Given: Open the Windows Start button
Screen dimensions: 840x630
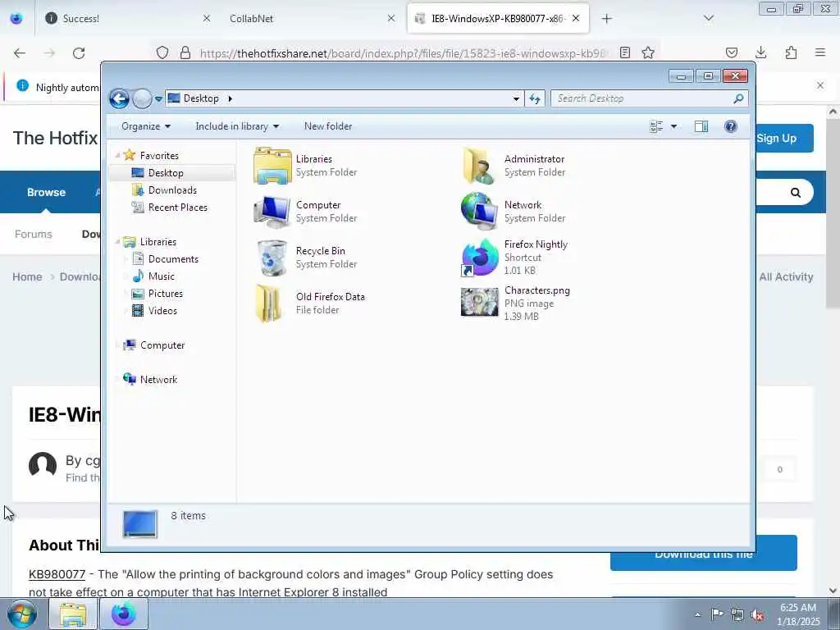Looking at the screenshot, I should point(22,614).
